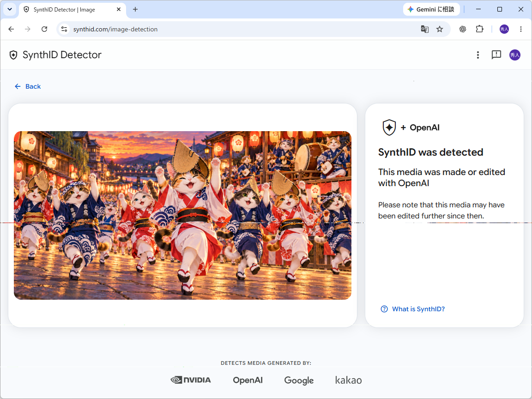
Task: Open a new browser tab
Action: [x=135, y=10]
